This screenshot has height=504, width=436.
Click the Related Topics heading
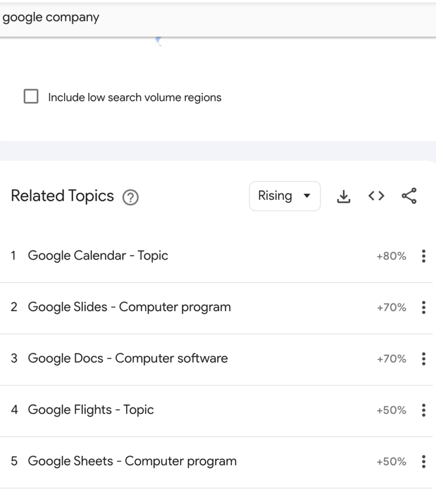click(62, 196)
